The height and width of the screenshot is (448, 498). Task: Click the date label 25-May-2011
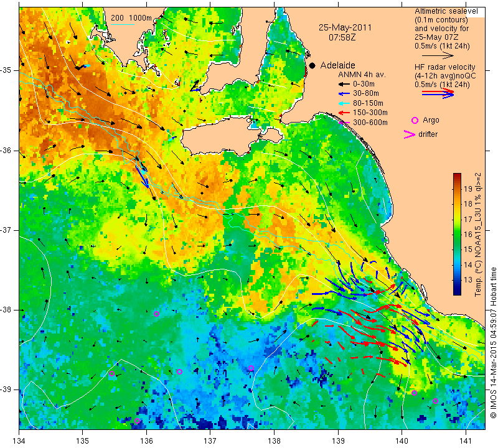pos(345,27)
